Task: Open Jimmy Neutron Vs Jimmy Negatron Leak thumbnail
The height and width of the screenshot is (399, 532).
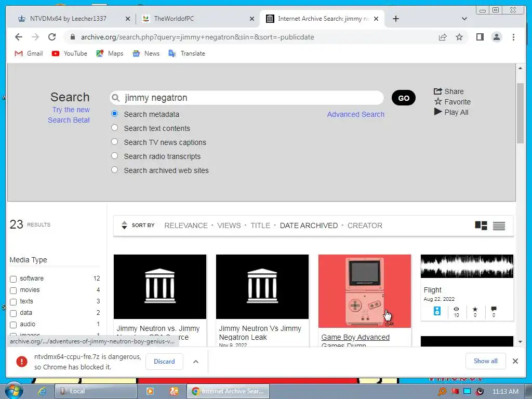Action: point(262,287)
